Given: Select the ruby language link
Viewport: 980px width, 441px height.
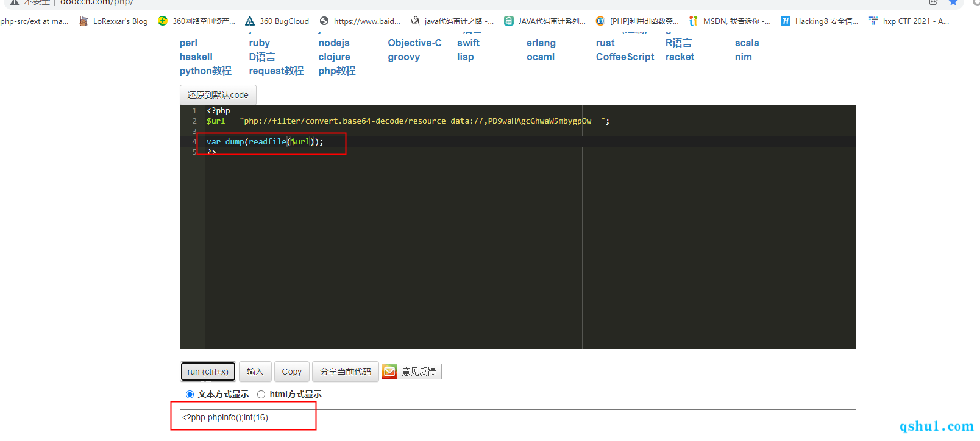Looking at the screenshot, I should pos(259,43).
